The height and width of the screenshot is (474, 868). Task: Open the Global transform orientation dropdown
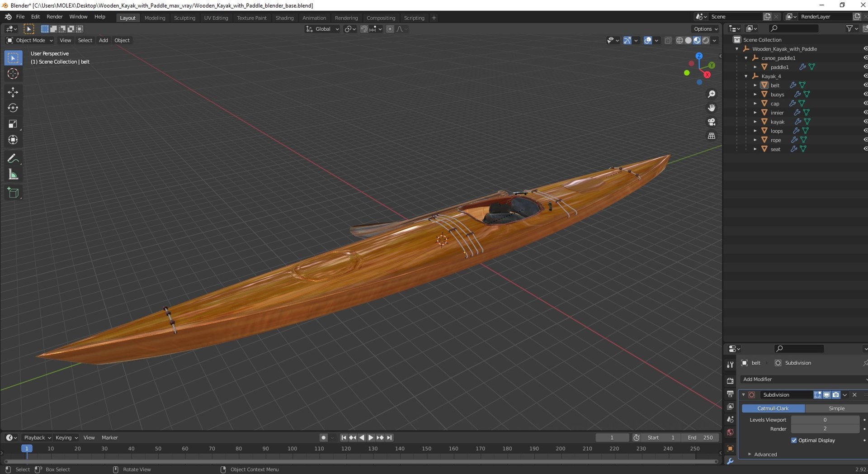[322, 29]
